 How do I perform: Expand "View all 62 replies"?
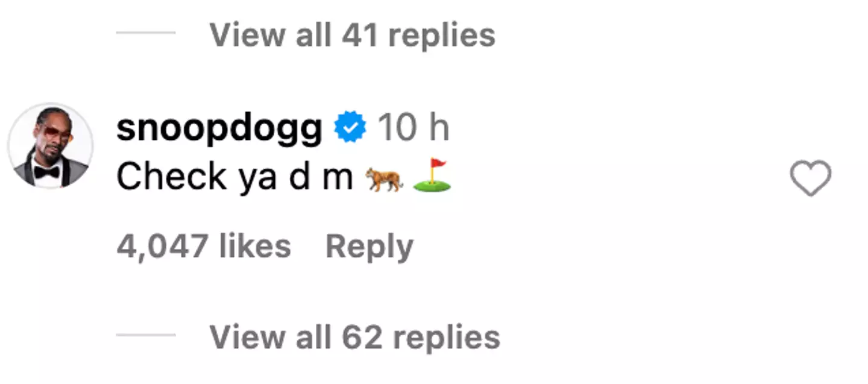[354, 337]
